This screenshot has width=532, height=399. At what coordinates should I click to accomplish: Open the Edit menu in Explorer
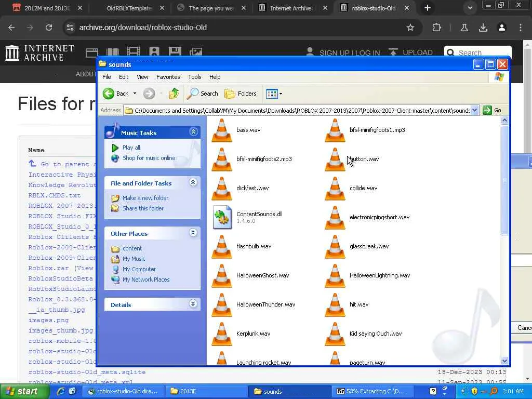pyautogui.click(x=124, y=77)
